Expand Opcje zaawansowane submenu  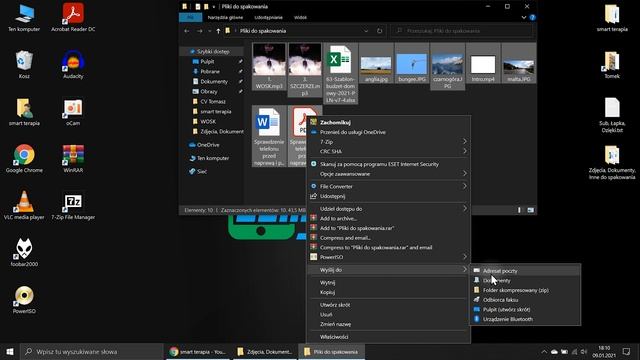pos(388,174)
